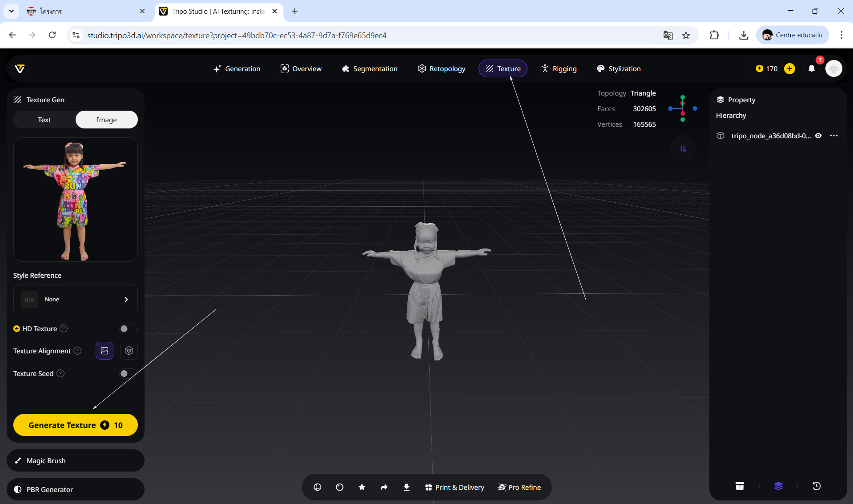Select model-based texture alignment icon
Screen dimensions: 853x504
pyautogui.click(x=129, y=351)
